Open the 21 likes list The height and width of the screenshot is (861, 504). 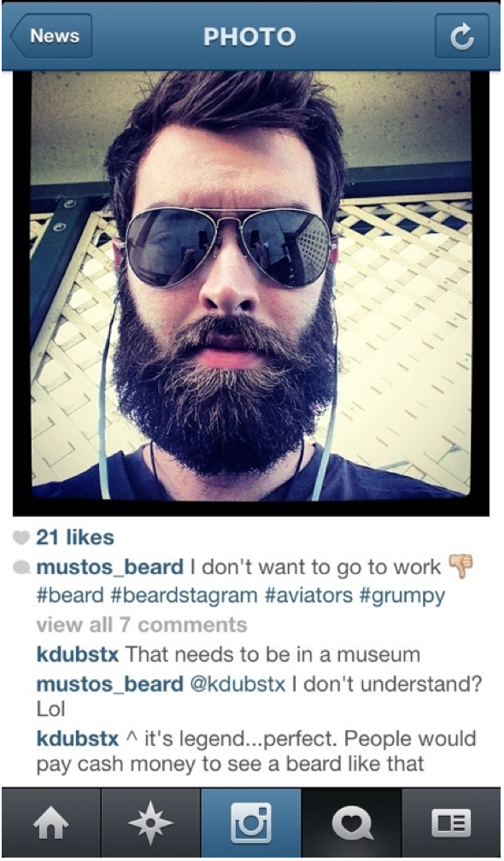pyautogui.click(x=75, y=537)
